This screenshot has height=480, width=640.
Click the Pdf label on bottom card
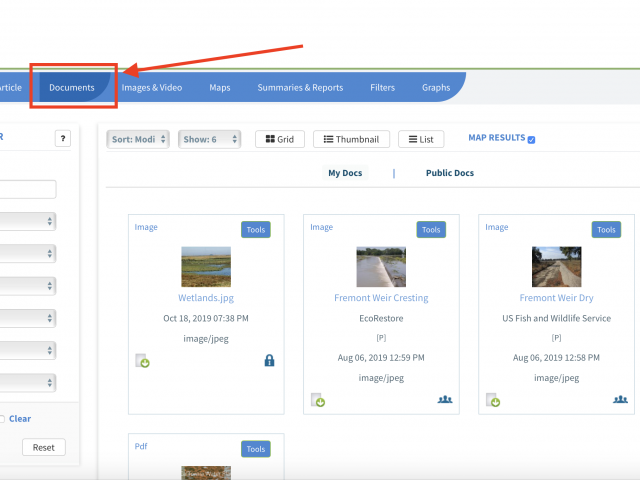click(x=141, y=446)
